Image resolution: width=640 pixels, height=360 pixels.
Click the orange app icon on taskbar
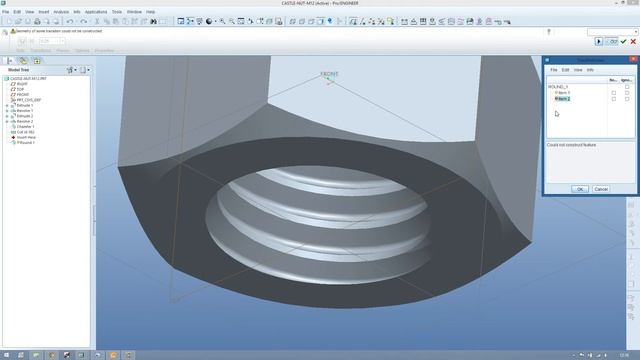pyautogui.click(x=113, y=355)
